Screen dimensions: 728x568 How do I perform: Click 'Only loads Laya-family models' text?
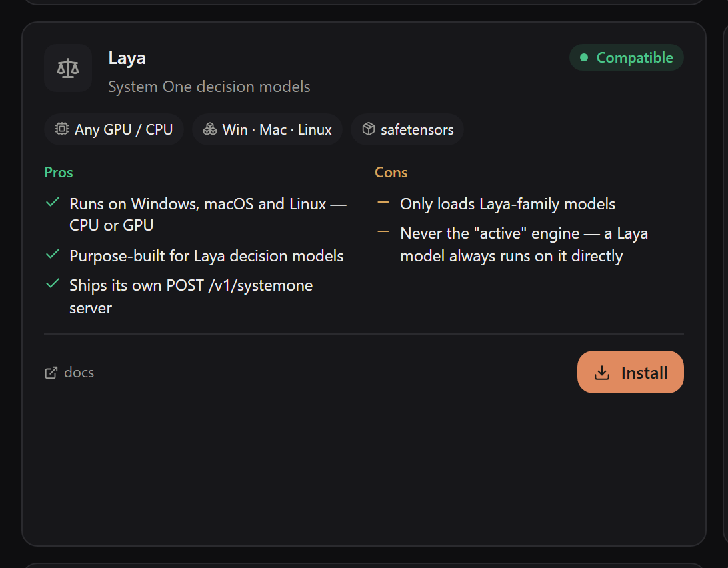point(507,204)
